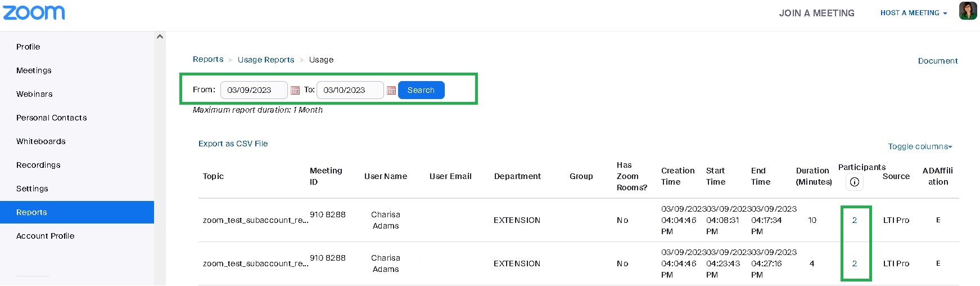980x286 pixels.
Task: Open the Toggle columns dropdown
Action: coord(920,146)
